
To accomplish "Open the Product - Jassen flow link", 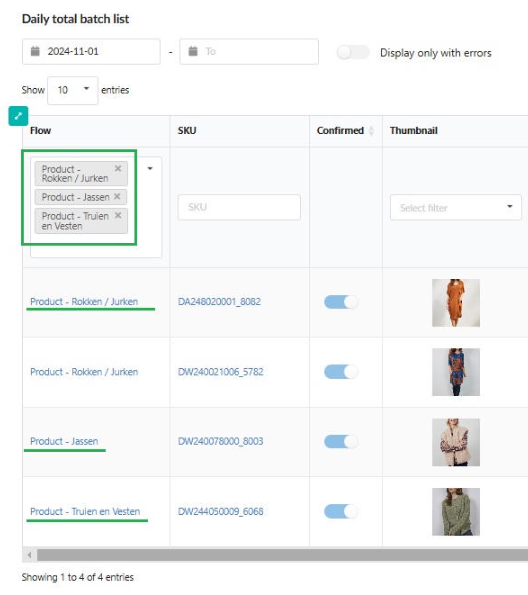I will tap(64, 441).
